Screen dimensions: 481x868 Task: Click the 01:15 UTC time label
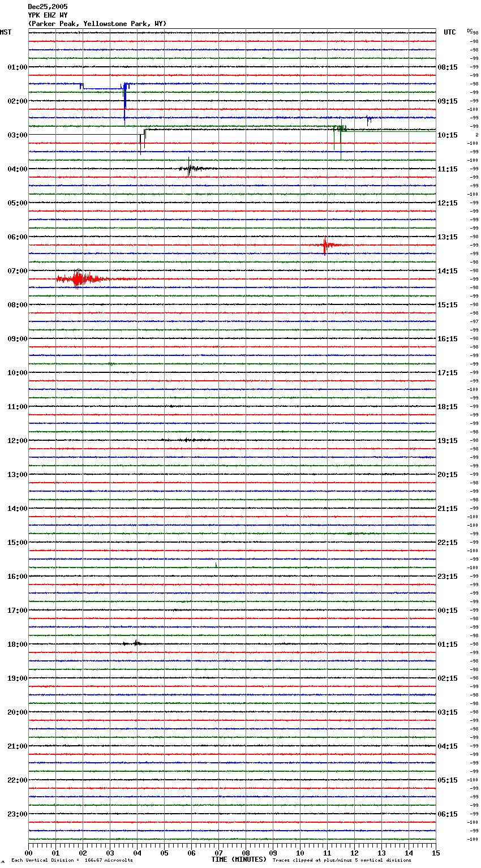coord(448,644)
